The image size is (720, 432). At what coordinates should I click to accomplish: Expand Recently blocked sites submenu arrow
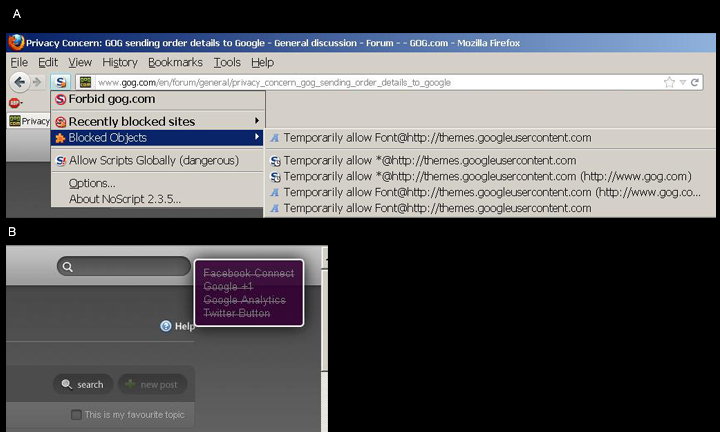[257, 121]
